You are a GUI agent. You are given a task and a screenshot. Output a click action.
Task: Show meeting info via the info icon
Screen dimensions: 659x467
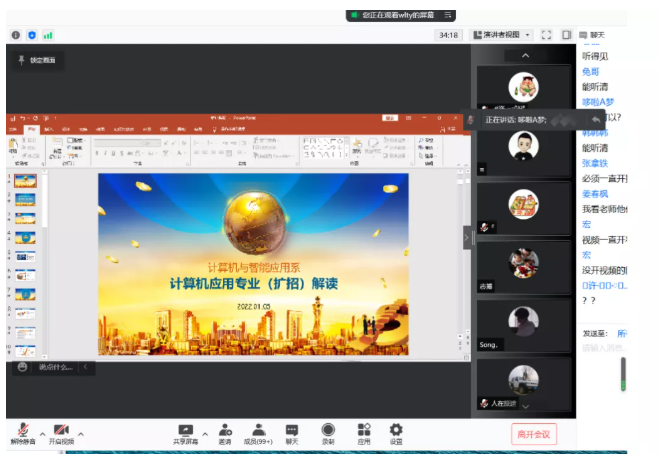click(16, 35)
